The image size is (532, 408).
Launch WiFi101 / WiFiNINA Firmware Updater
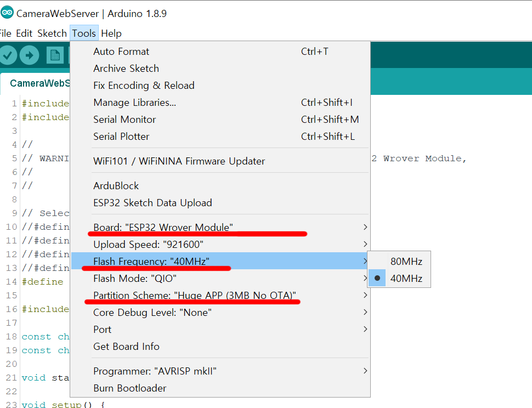220,161
